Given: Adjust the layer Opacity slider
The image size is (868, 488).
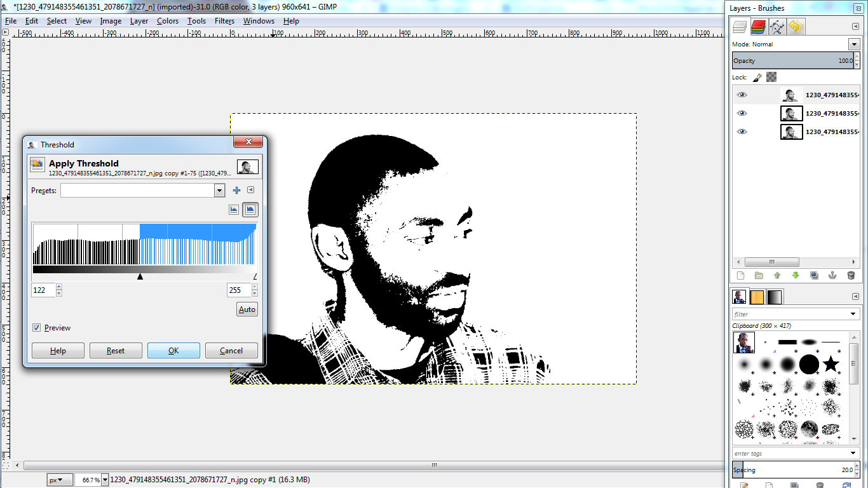Looking at the screenshot, I should coord(793,60).
